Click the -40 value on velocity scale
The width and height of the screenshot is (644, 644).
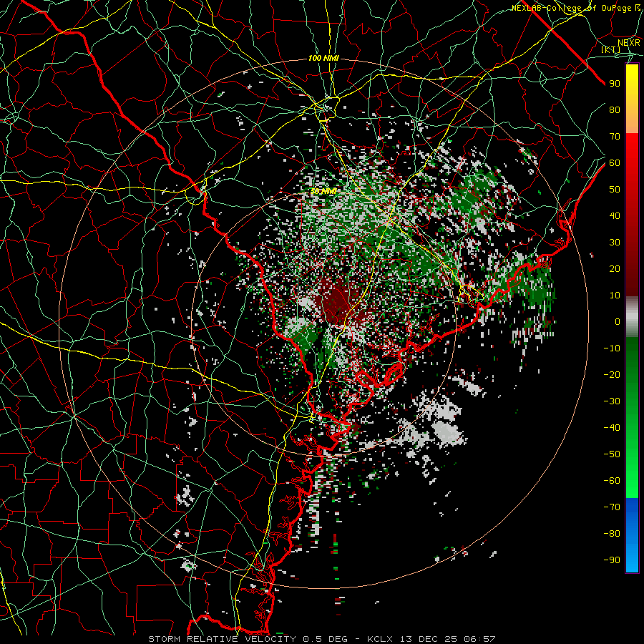click(x=612, y=428)
